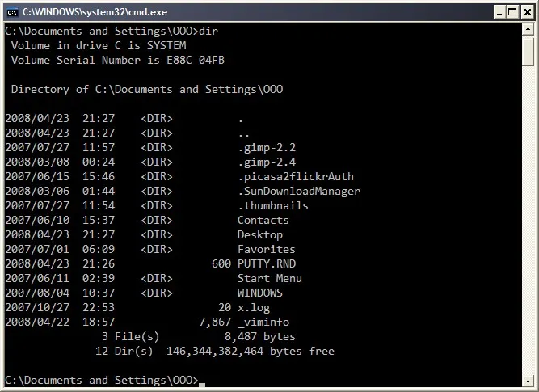Click the .gimp-2.2 directory name
The height and width of the screenshot is (392, 539).
click(267, 147)
